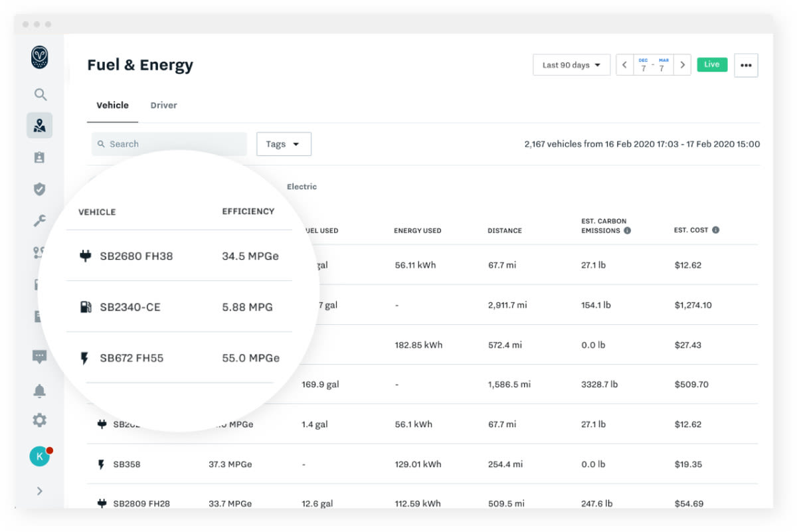Click the '254.4 mi' distance cell
This screenshot has height=532, width=797.
coord(505,464)
